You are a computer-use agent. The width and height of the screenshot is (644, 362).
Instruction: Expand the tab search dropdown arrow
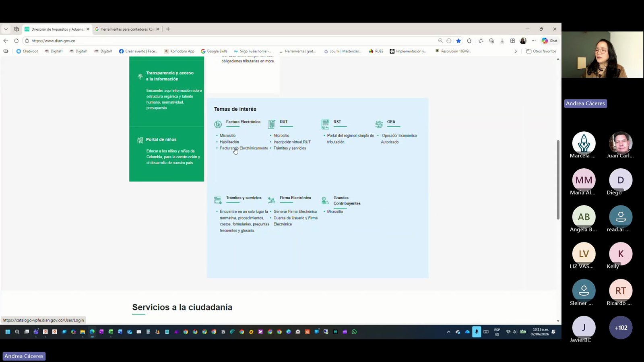(x=6, y=29)
